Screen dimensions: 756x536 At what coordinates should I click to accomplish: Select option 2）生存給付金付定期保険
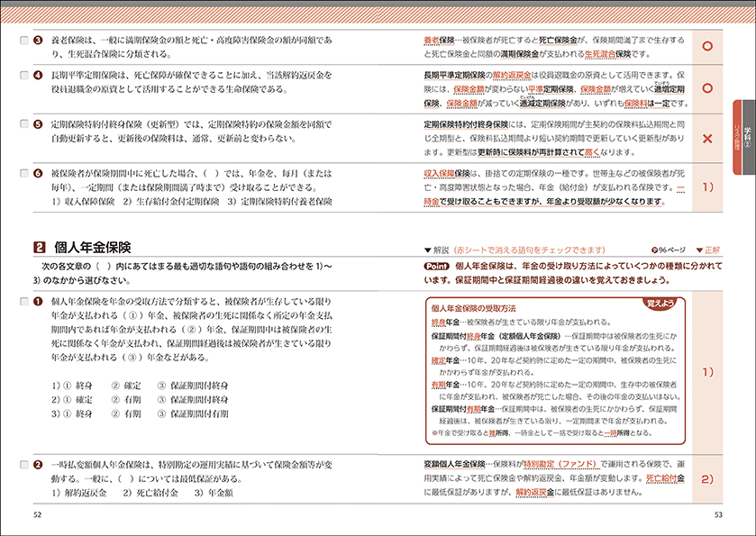(x=170, y=202)
